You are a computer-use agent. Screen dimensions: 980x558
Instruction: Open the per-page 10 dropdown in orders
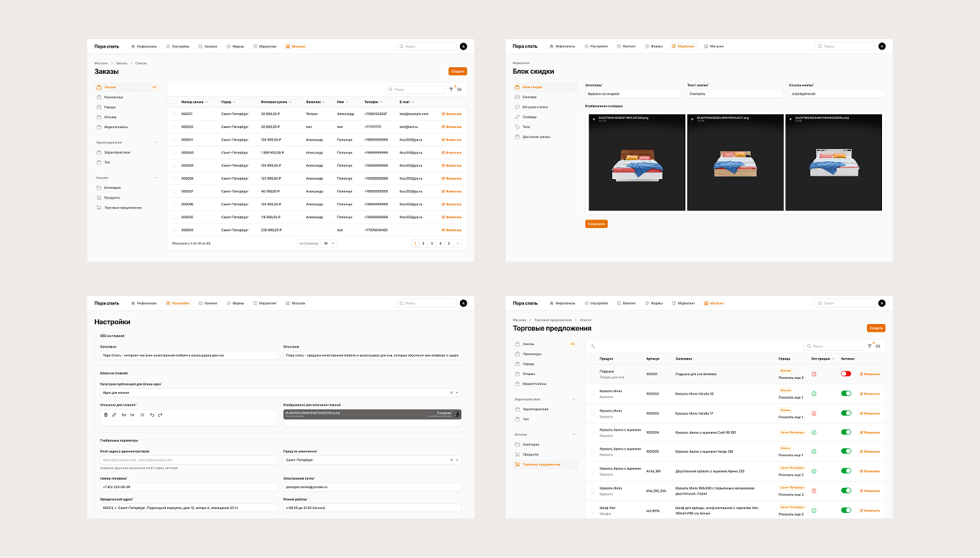pyautogui.click(x=329, y=243)
